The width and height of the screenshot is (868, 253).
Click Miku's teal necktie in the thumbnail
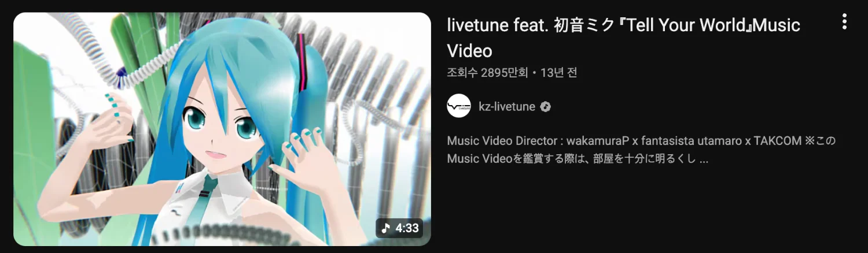click(208, 199)
